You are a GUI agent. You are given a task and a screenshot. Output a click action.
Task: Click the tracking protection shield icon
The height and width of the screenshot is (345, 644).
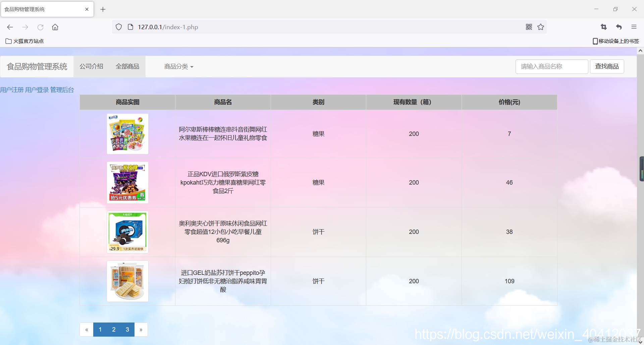coord(118,27)
